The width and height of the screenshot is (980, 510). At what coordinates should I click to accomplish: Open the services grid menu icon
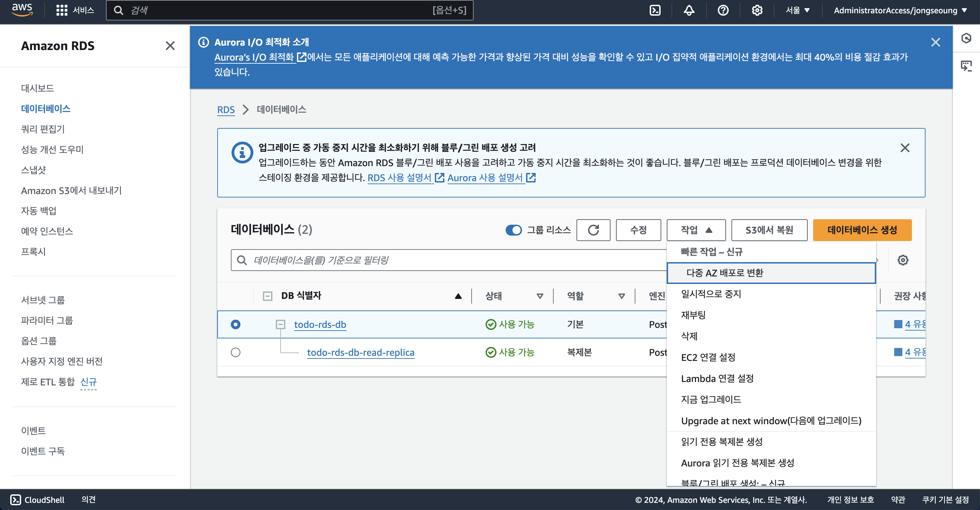62,10
